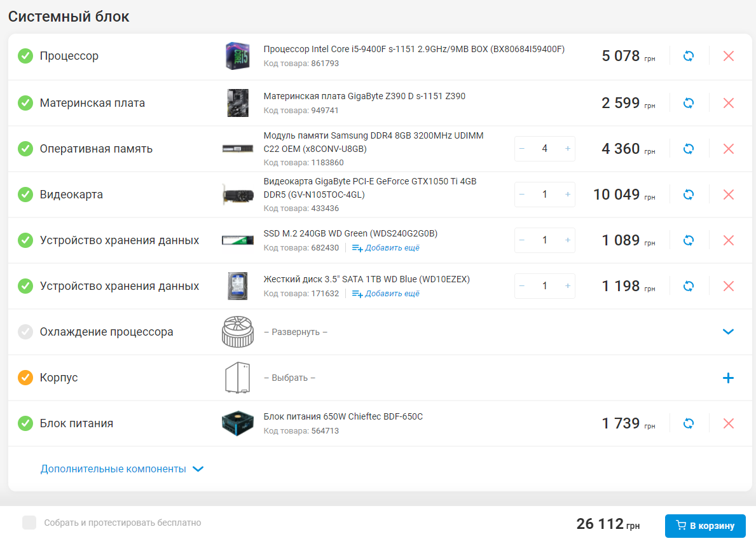
Task: Click the WD Green SSD quantity field
Action: pyautogui.click(x=545, y=240)
